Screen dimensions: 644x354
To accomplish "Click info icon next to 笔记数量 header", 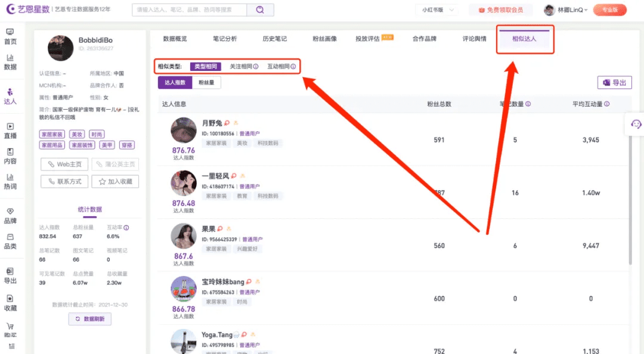I will click(528, 104).
